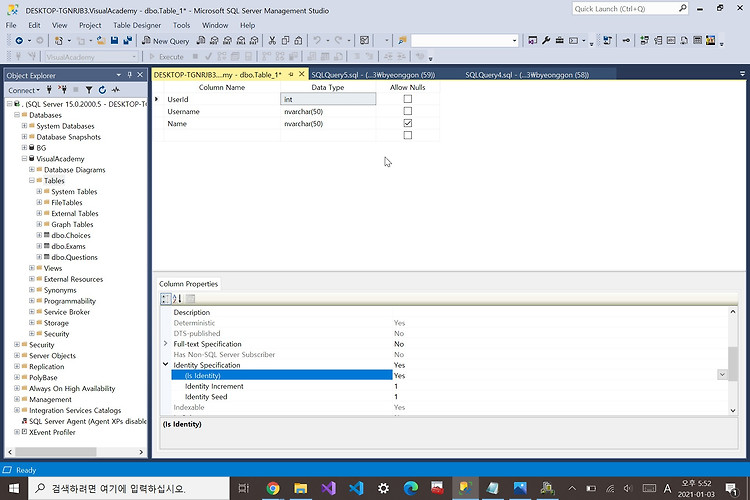Toggle auto-hide pin on Object Explorer

(130, 75)
